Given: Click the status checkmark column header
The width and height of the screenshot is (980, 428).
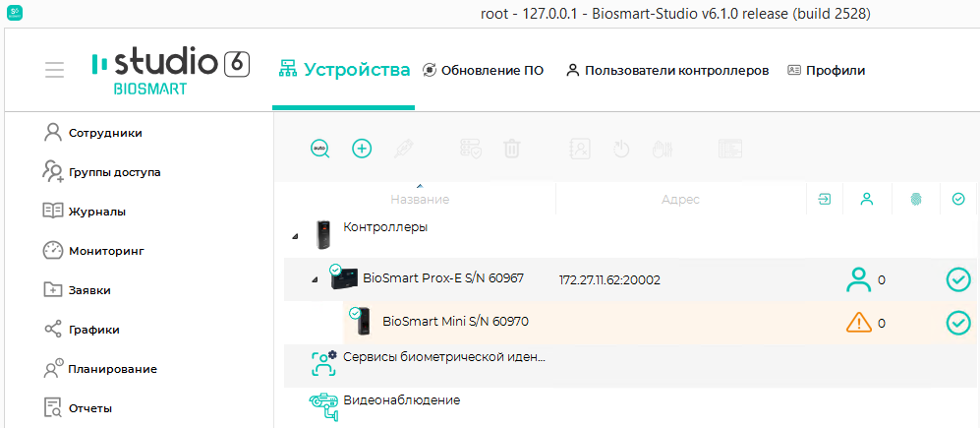Looking at the screenshot, I should pos(958,200).
